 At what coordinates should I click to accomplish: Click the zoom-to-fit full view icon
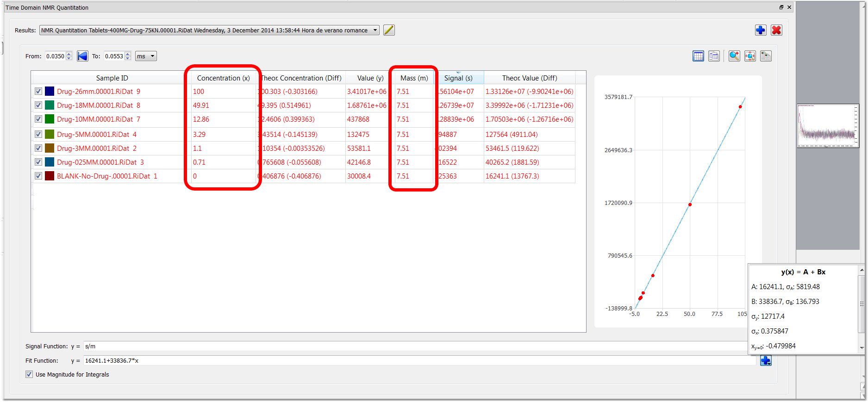click(750, 56)
